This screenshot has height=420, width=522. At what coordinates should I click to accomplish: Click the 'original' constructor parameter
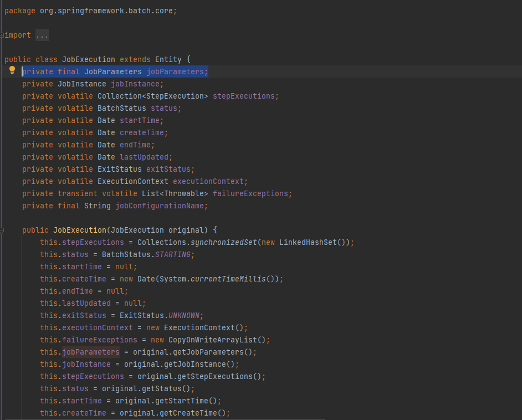pos(186,231)
